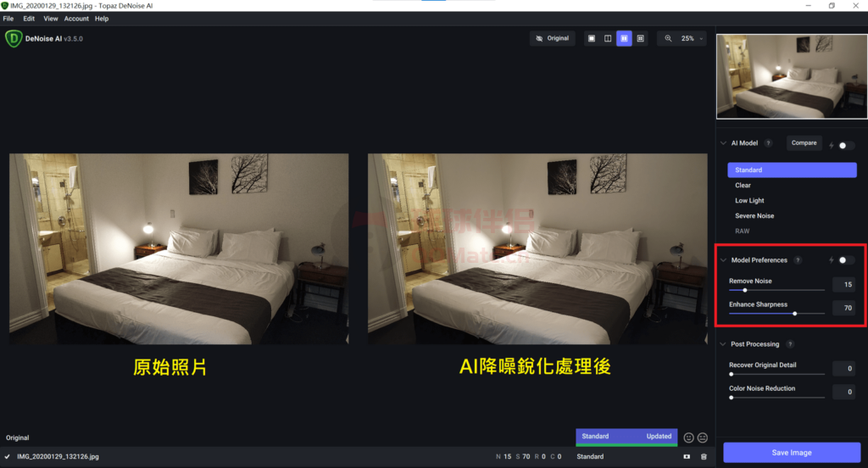Click the zoom magnifier icon

point(668,38)
